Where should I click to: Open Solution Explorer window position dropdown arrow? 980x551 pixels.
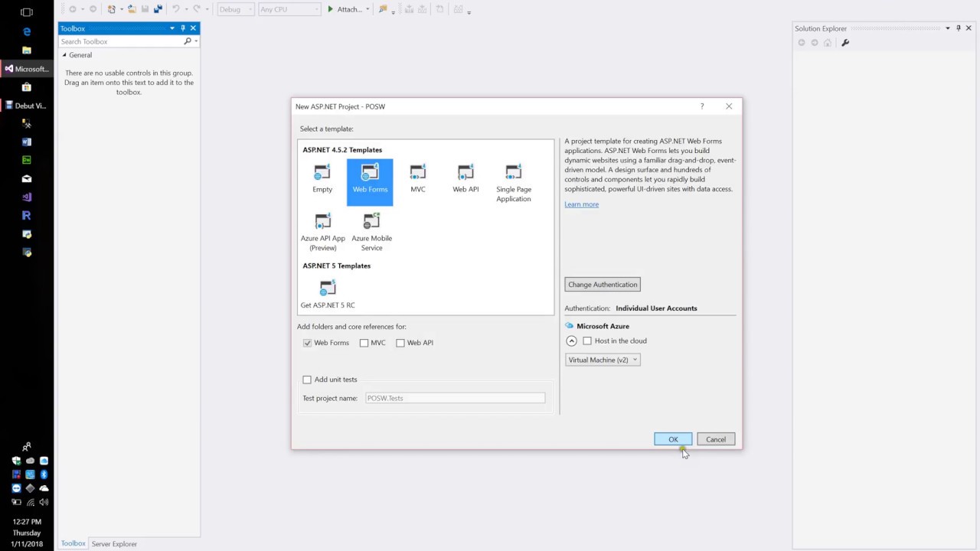pos(947,28)
